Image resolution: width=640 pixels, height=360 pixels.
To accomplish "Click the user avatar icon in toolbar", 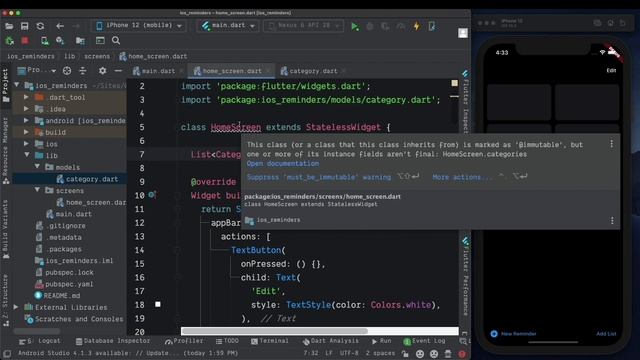I will pyautogui.click(x=462, y=33).
